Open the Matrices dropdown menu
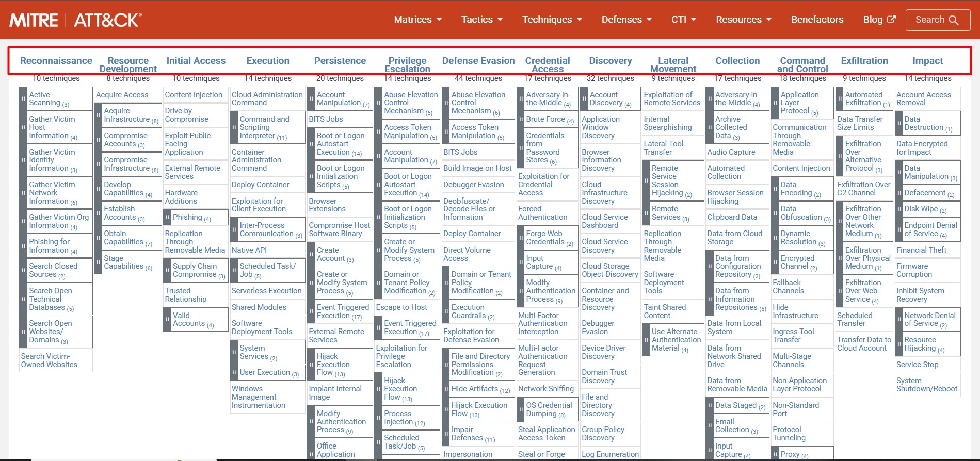The height and width of the screenshot is (461, 980). [x=417, y=20]
